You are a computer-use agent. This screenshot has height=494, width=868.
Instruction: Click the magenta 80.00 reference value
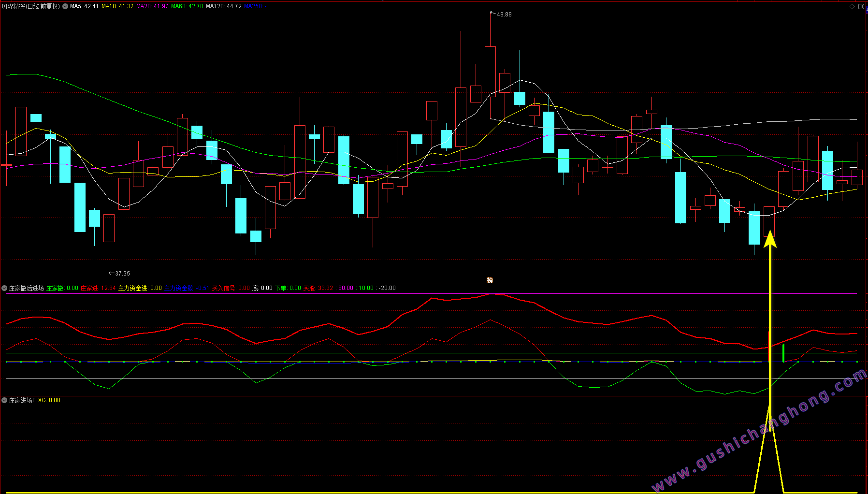(346, 288)
